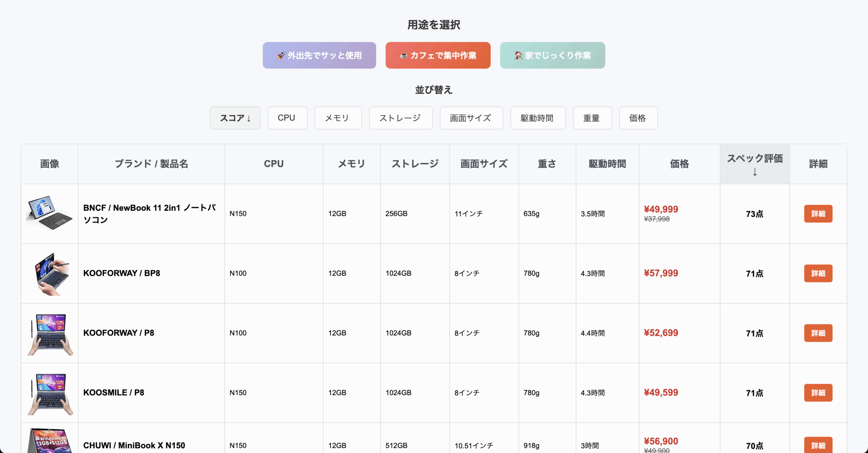Click the KOOFORWAY P8 product image
This screenshot has height=453, width=868.
tap(50, 334)
